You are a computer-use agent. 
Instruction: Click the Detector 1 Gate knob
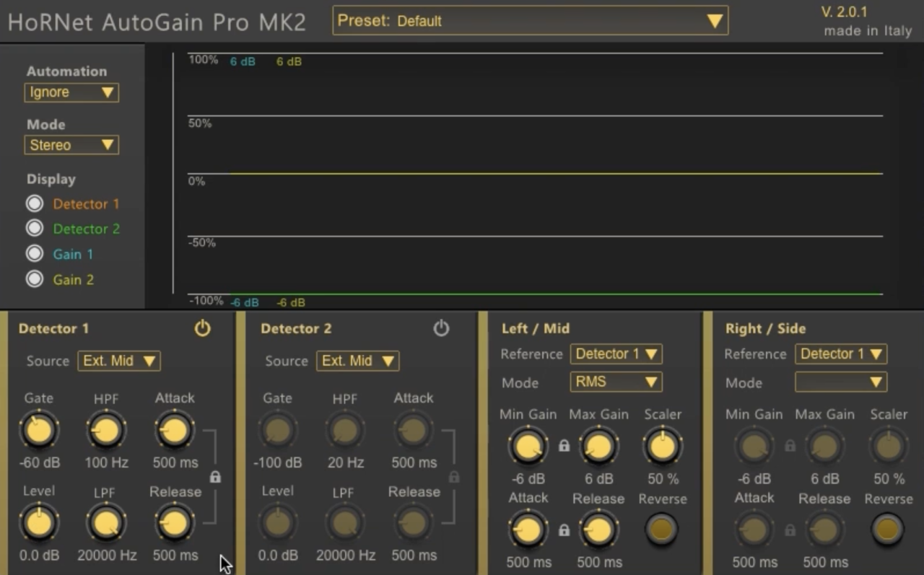pos(39,431)
